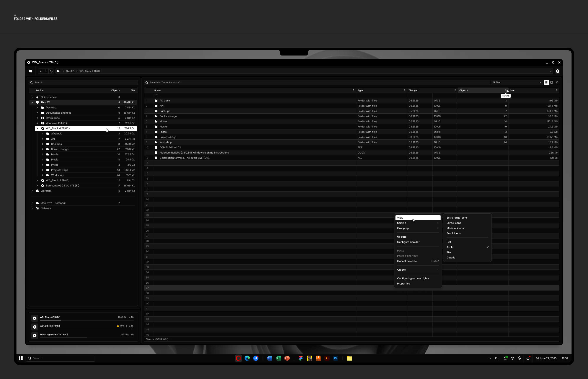Screen dimensions: 588x379
Task: Click the filter reset icon near view switchers
Action: pyautogui.click(x=557, y=82)
